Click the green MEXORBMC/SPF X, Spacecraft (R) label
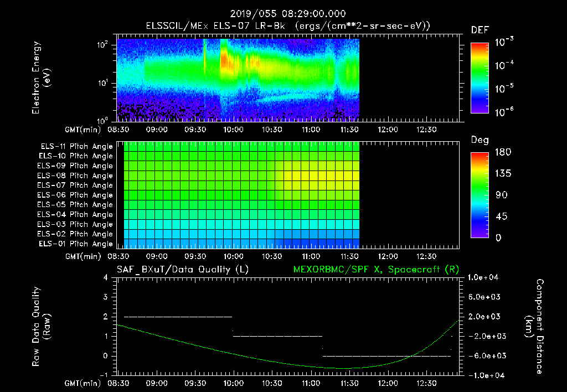The width and height of the screenshot is (567, 392). [376, 270]
